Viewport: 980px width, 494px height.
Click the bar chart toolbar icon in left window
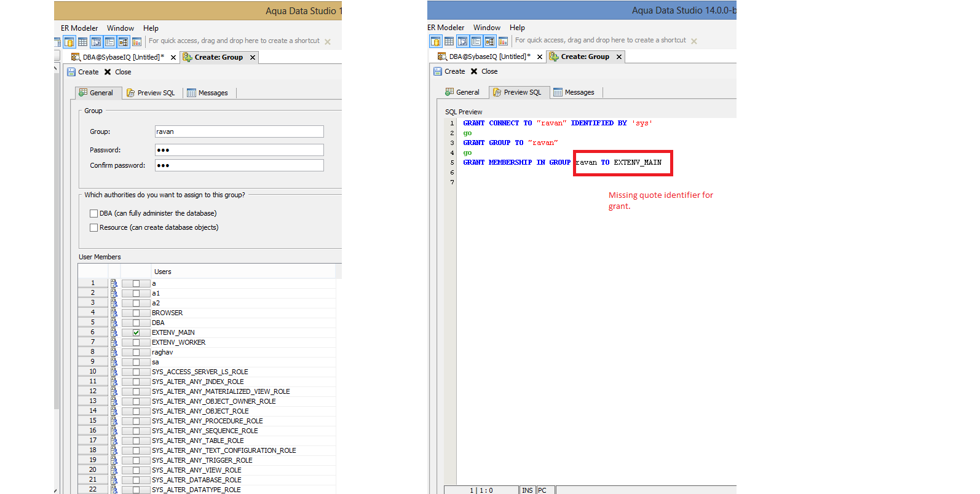pos(136,42)
